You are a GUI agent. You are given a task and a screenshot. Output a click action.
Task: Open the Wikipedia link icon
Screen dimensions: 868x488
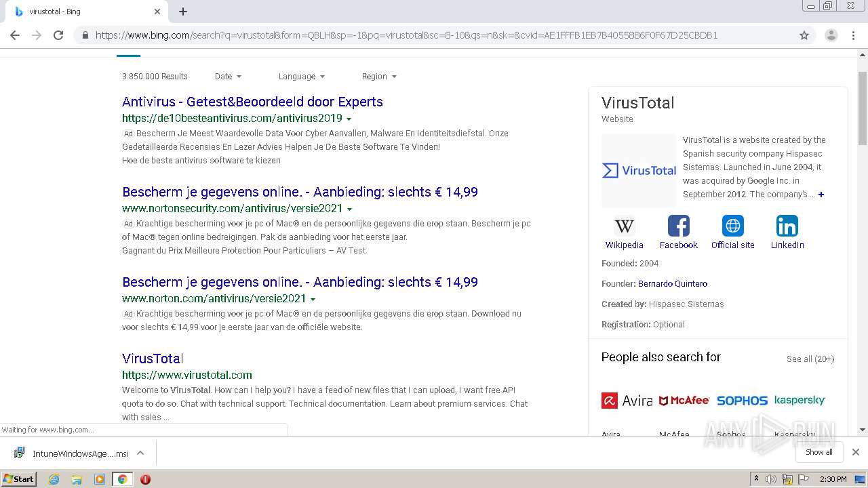(624, 226)
